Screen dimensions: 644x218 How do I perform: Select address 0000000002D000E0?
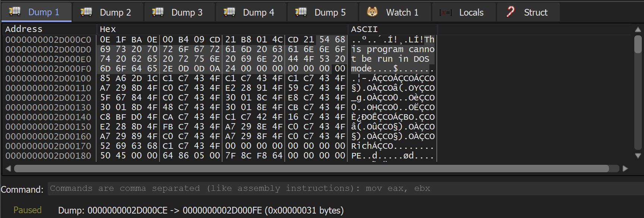click(48, 59)
